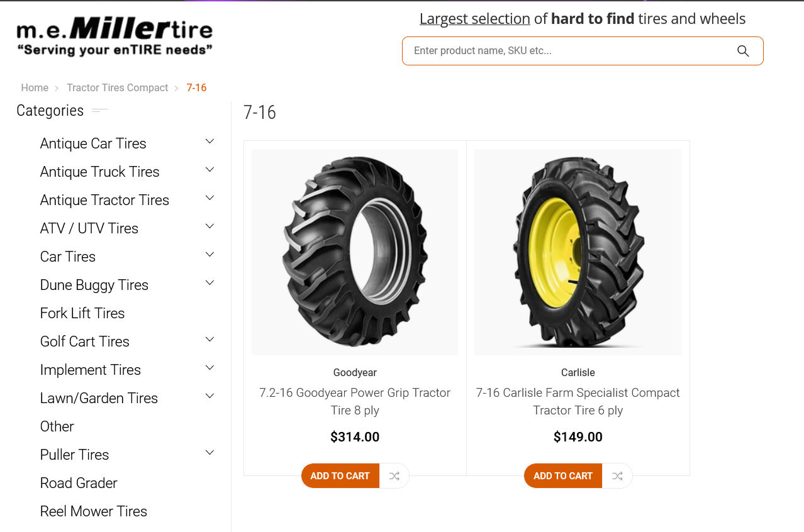Click the m.e. Miller Tire logo
The image size is (804, 532).
point(114,37)
